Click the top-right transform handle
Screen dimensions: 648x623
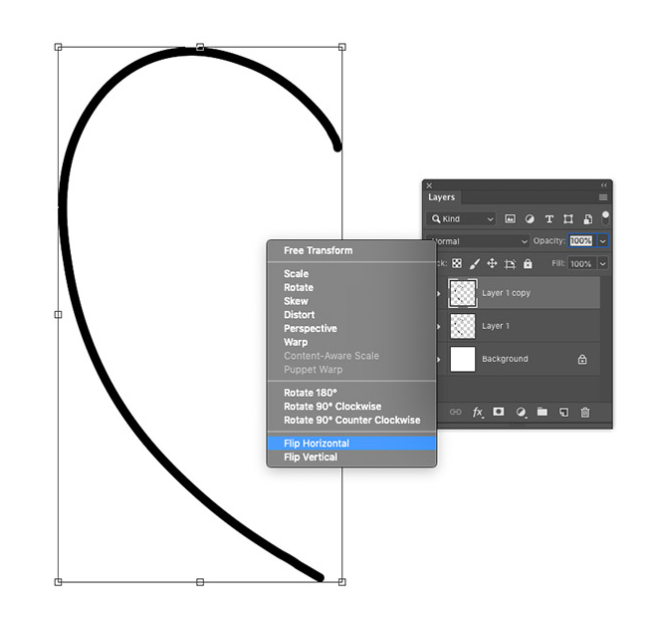[x=342, y=47]
